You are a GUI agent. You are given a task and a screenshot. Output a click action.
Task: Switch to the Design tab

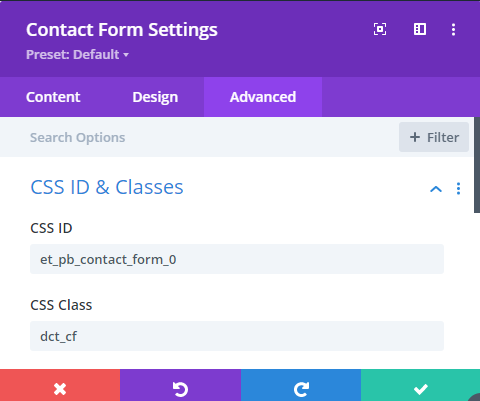pos(155,97)
